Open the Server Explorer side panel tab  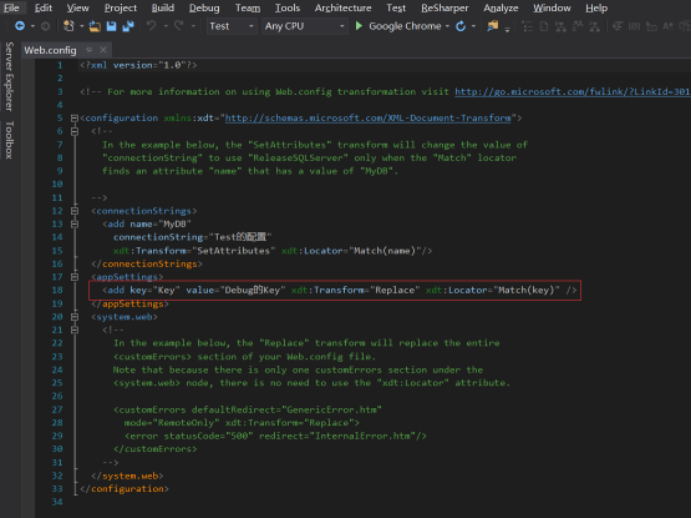(9, 76)
